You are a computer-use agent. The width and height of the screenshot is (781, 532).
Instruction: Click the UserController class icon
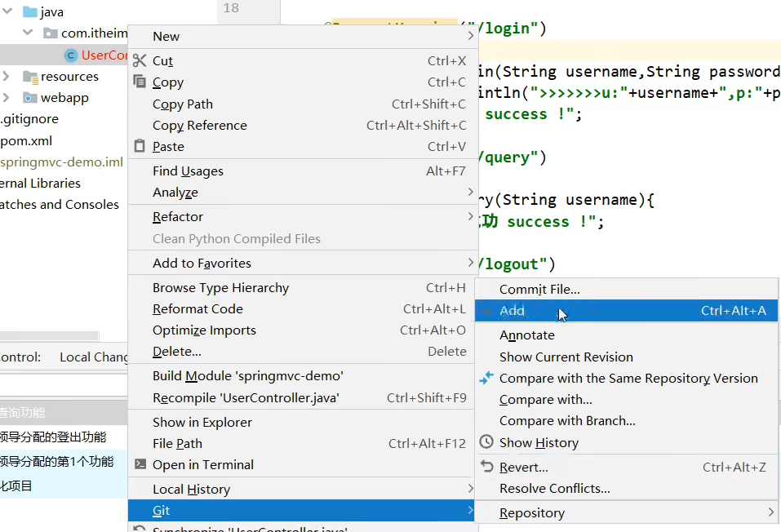71,55
